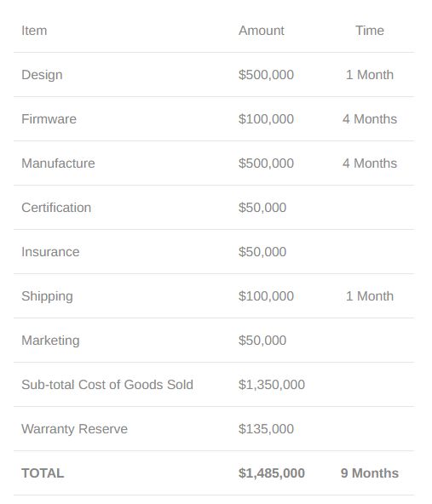Click the Shipping 1 Month time cell
Screen dimensions: 432x504
(x=370, y=296)
